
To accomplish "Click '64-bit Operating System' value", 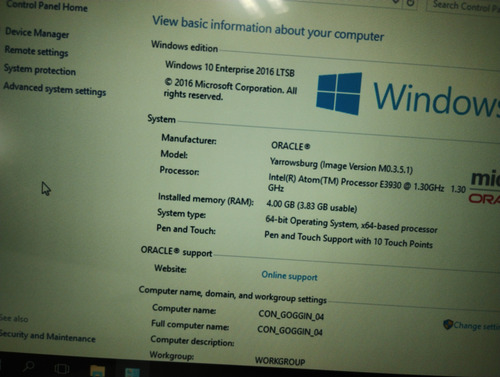I will click(x=351, y=224).
